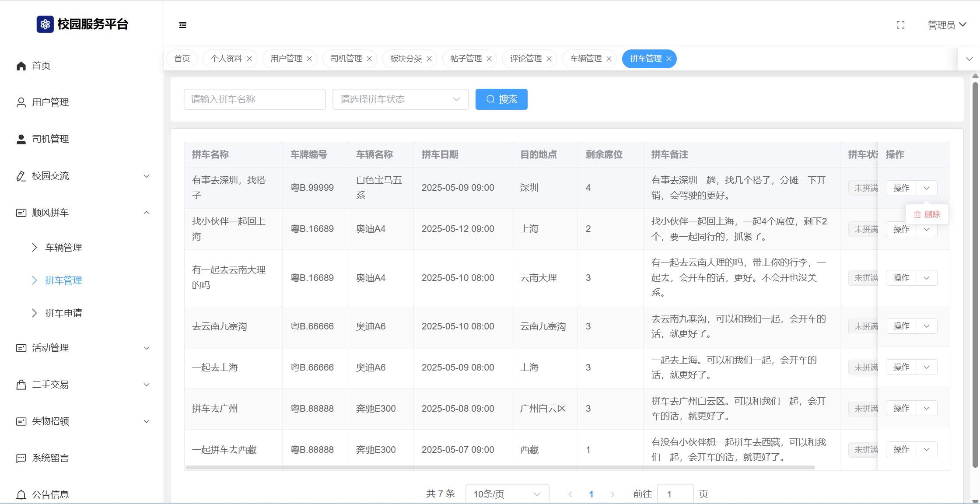Select 拼车申请 in the sidebar

click(x=63, y=313)
